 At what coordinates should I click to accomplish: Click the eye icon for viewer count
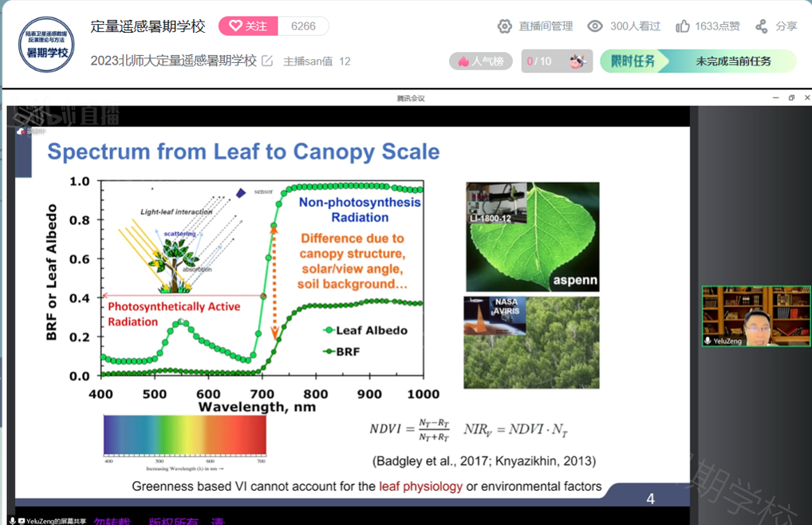pyautogui.click(x=595, y=26)
